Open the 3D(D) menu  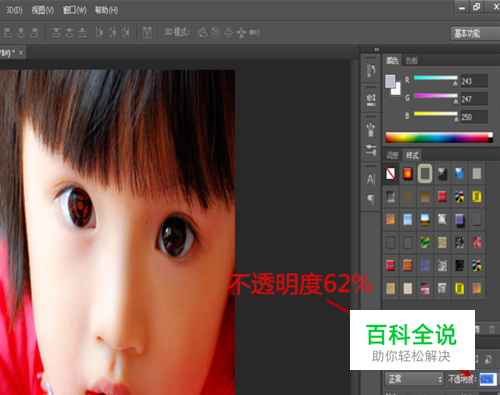tap(14, 10)
